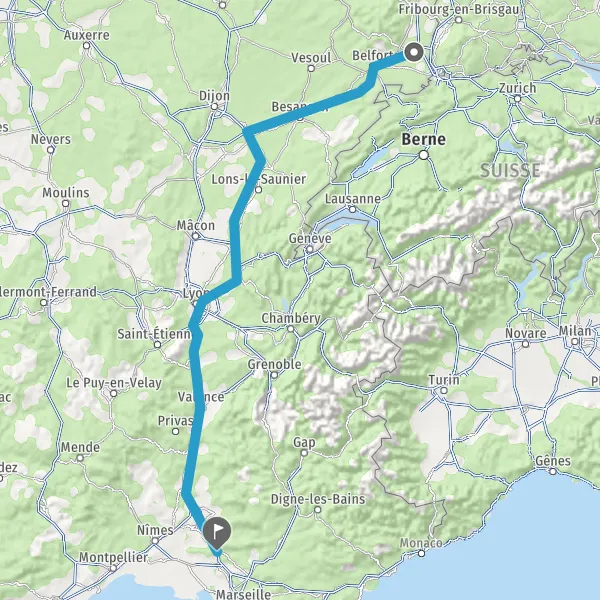The height and width of the screenshot is (600, 600).
Task: Click the Turin city marker
Action: pos(444,391)
